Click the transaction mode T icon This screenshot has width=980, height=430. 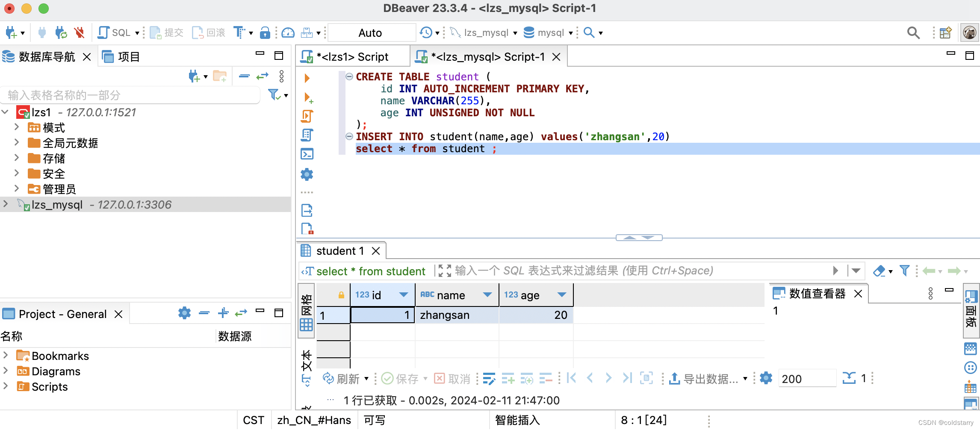[x=239, y=32]
